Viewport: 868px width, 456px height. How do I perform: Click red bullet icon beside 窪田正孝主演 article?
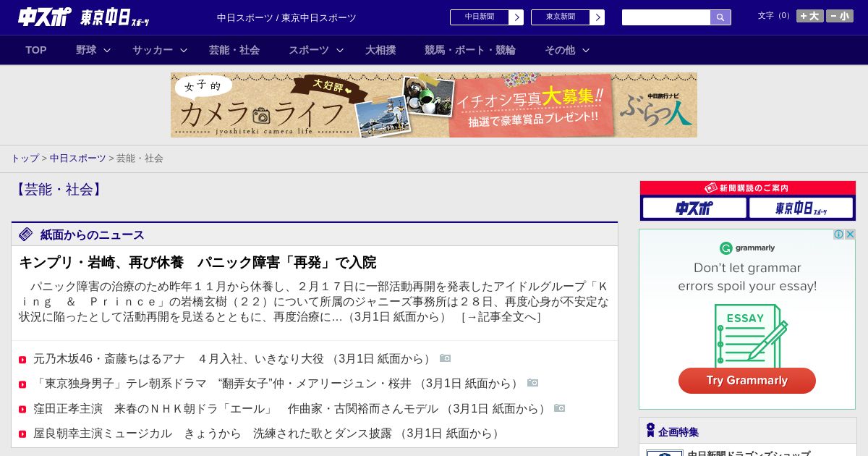[x=22, y=410]
